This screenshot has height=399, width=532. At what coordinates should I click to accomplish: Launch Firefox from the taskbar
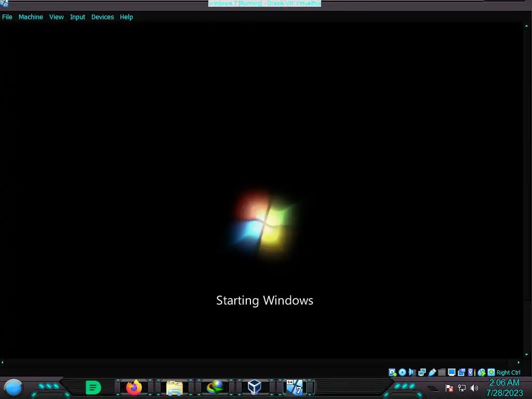[x=134, y=388]
